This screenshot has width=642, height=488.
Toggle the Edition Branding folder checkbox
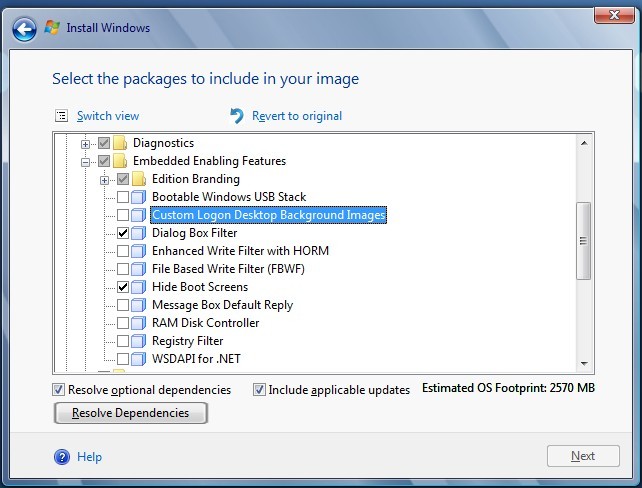(123, 179)
